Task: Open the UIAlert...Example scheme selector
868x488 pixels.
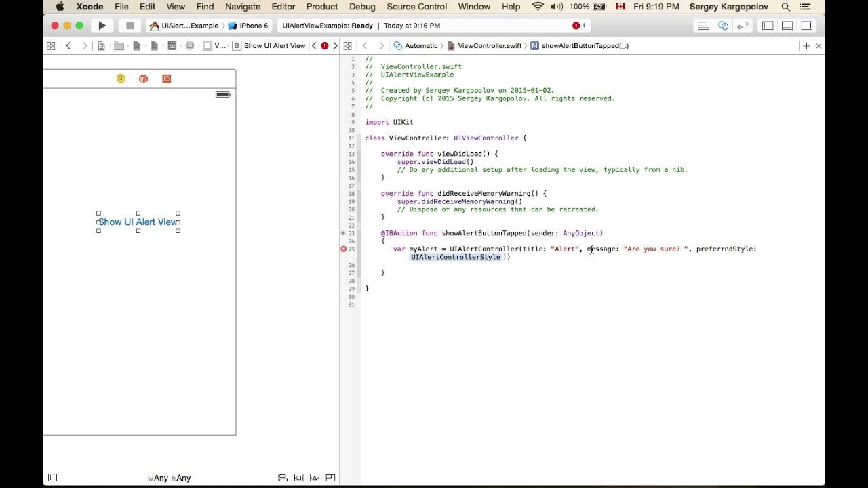Action: point(184,26)
